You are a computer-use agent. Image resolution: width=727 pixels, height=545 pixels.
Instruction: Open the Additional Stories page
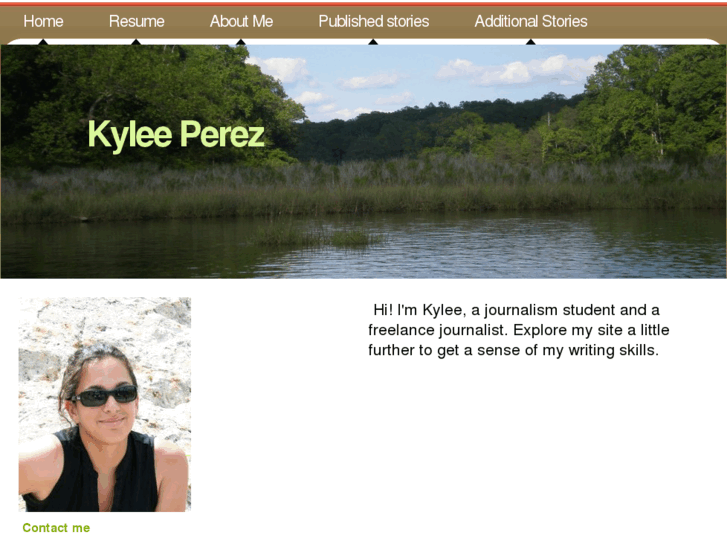pos(531,21)
